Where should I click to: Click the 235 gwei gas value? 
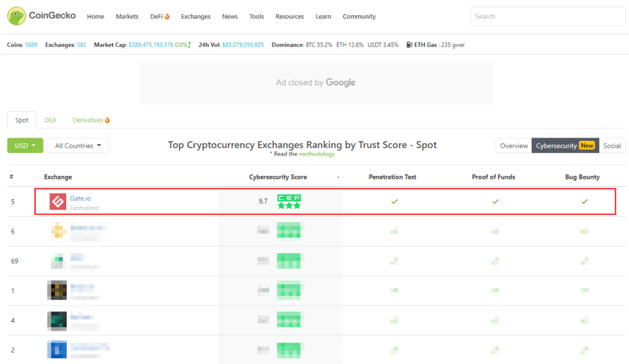[453, 45]
